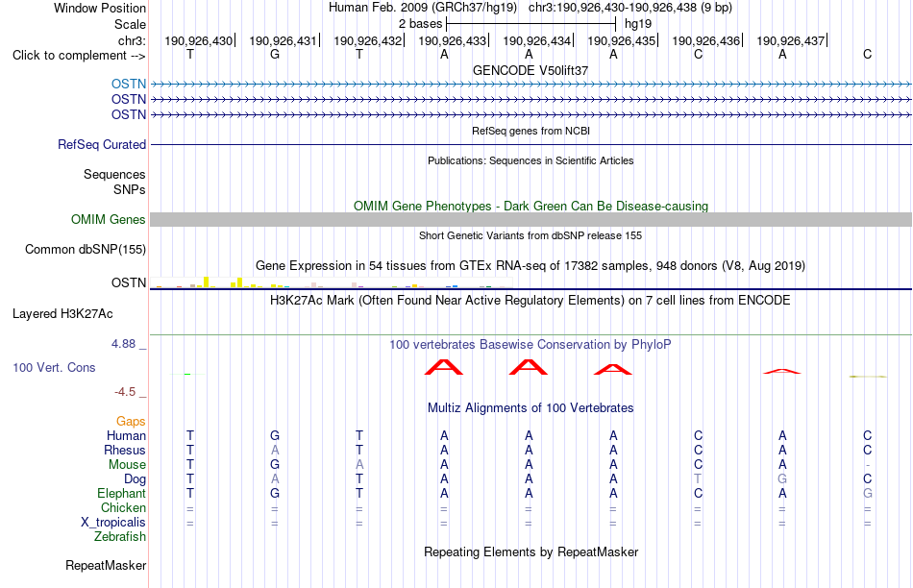Viewport: 913px width, 588px height.
Task: Click Mouse gap dash in last column
Action: (868, 465)
